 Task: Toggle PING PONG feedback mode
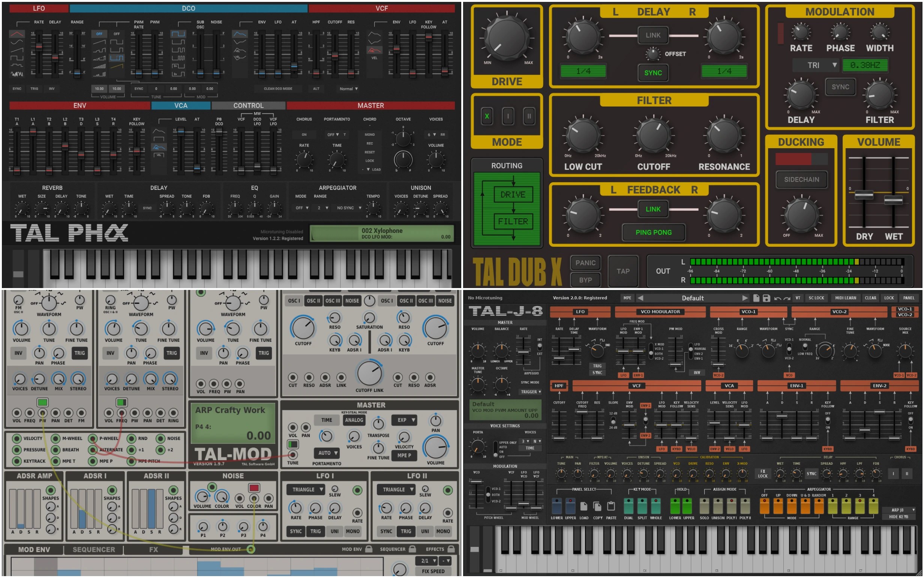(x=653, y=233)
